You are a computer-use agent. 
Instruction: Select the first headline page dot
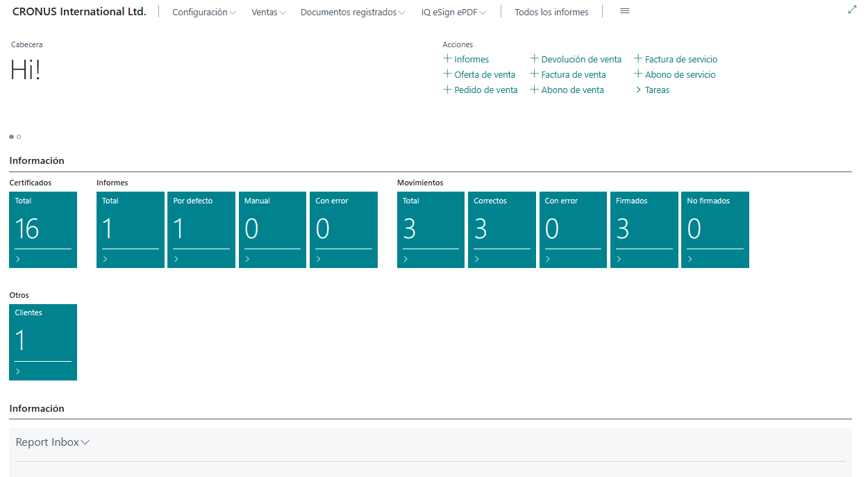11,137
